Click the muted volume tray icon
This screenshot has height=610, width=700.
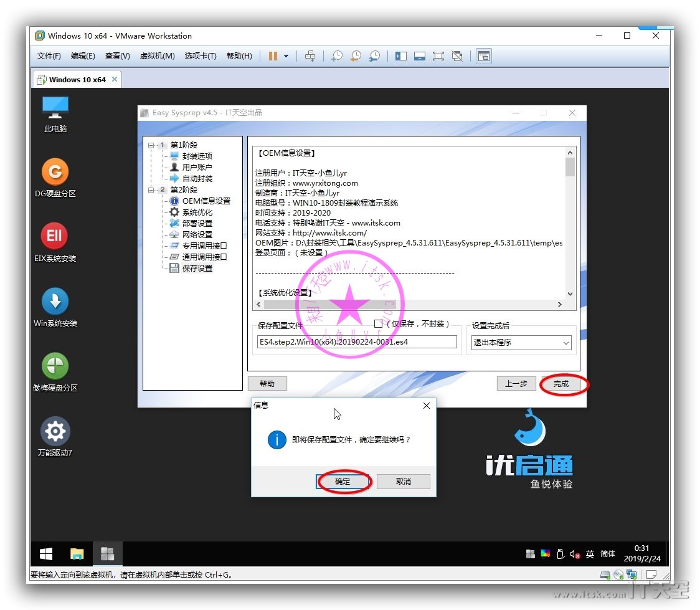tap(575, 554)
